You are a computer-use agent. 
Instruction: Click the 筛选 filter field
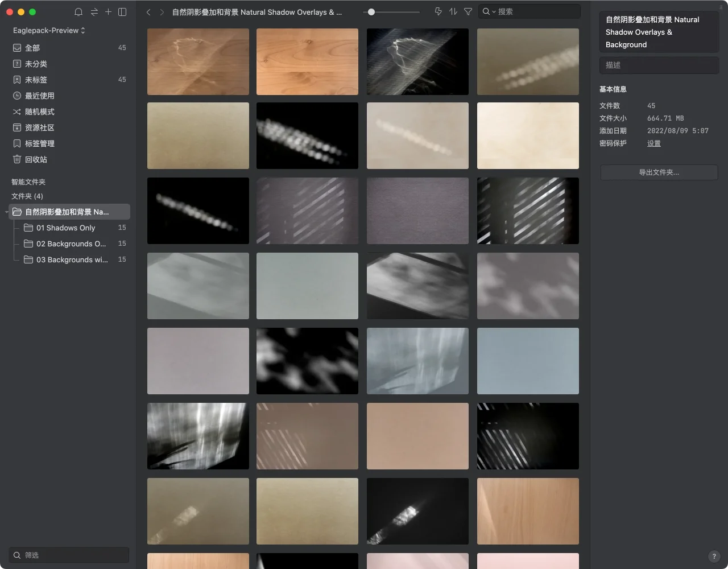[69, 555]
